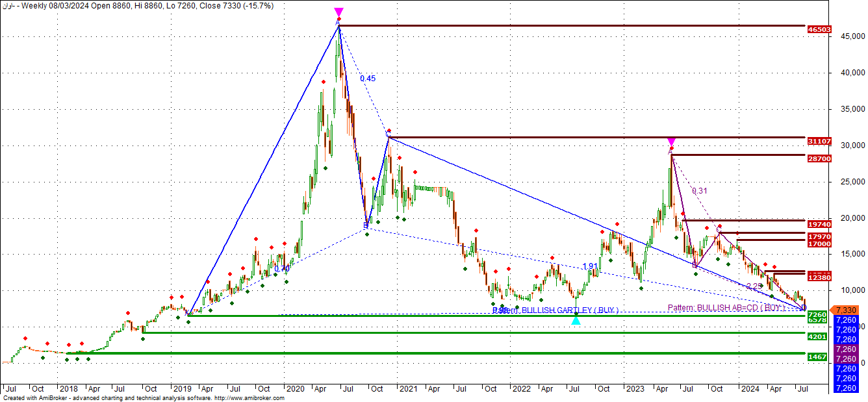This screenshot has width=868, height=402.
Task: Click the 10,000 price axis label
Action: (852, 290)
